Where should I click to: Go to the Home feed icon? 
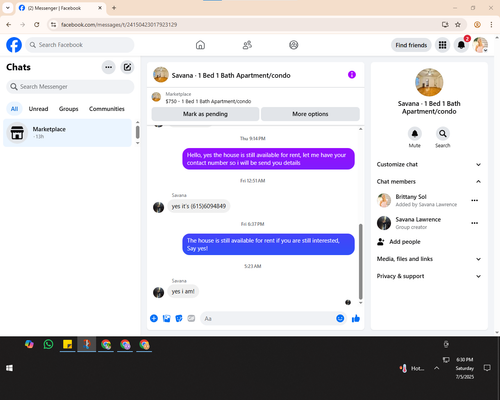(200, 45)
